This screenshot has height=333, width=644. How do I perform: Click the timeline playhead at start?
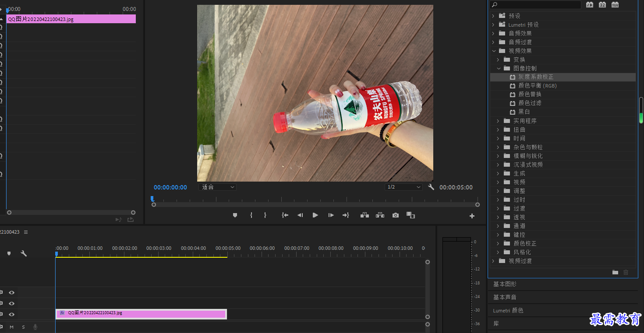pos(57,254)
